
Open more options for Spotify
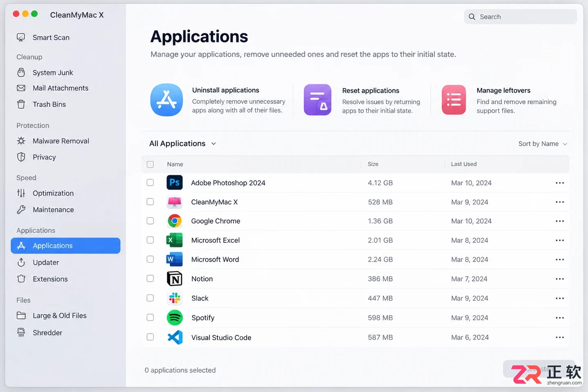(560, 318)
